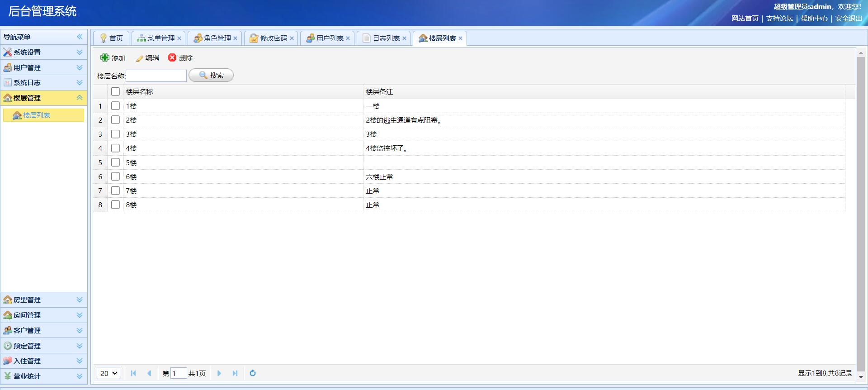
Task: Select 楼层列表 in the sidebar tree
Action: (43, 115)
